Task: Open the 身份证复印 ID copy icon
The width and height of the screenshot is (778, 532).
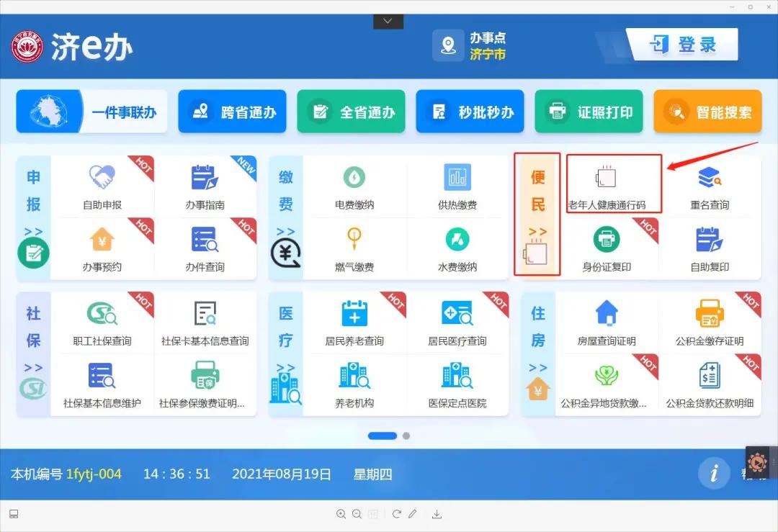Action: pyautogui.click(x=607, y=240)
